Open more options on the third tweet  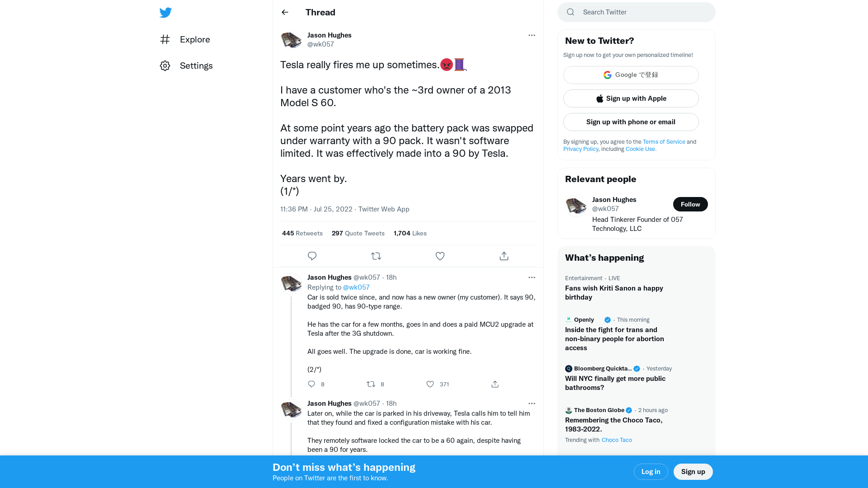[532, 404]
